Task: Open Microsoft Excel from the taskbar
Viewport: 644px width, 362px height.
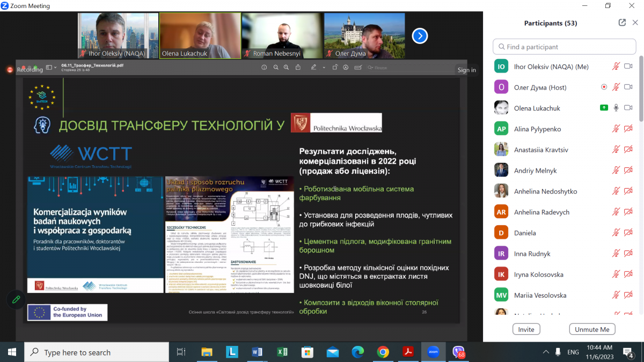Action: coord(282,352)
